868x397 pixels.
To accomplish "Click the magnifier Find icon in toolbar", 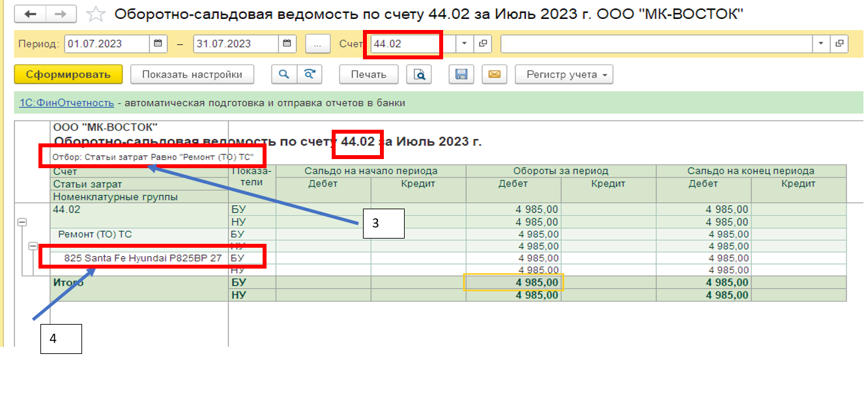I will pyautogui.click(x=284, y=74).
